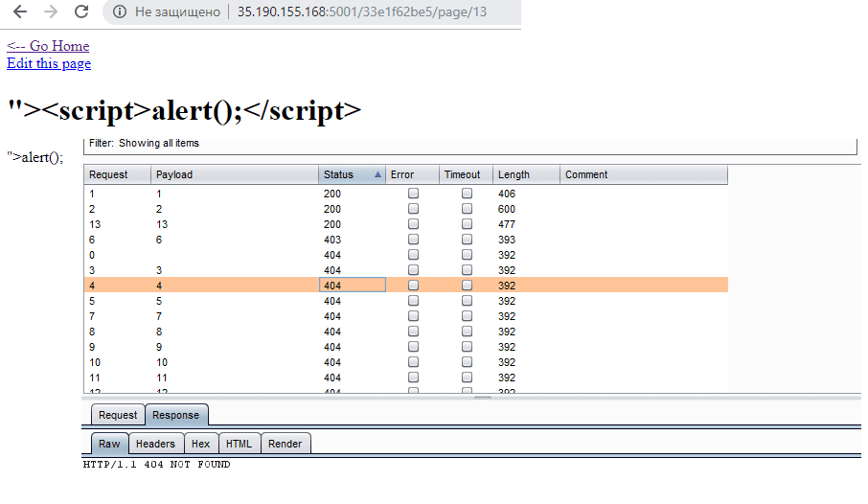Click the Status column sort arrow
The width and height of the screenshot is (868, 504).
point(377,174)
